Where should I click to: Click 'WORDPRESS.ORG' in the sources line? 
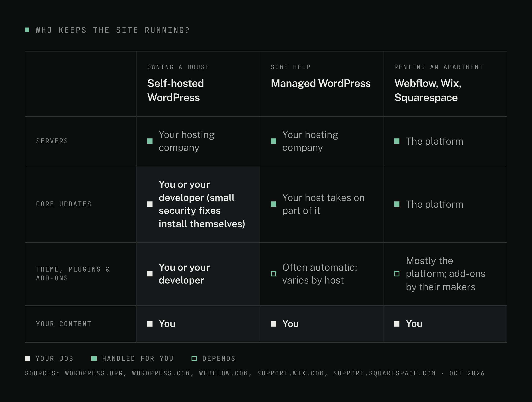[x=94, y=373]
